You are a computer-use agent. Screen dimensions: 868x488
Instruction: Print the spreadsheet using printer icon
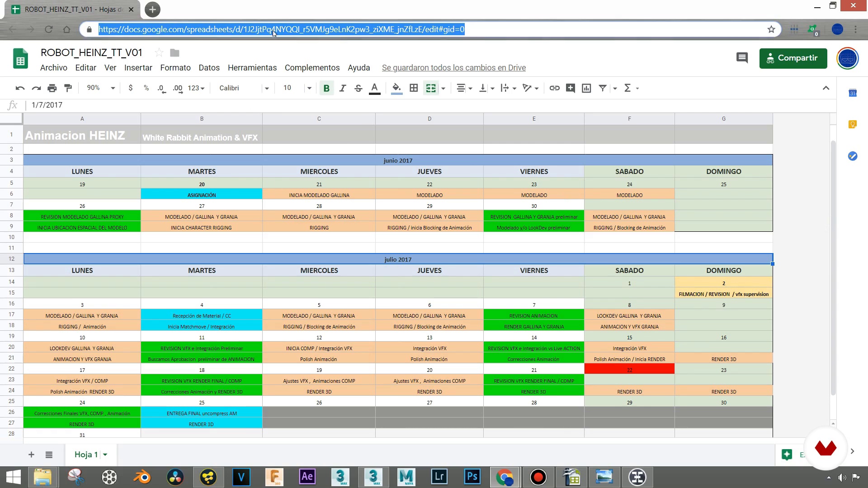(x=52, y=88)
